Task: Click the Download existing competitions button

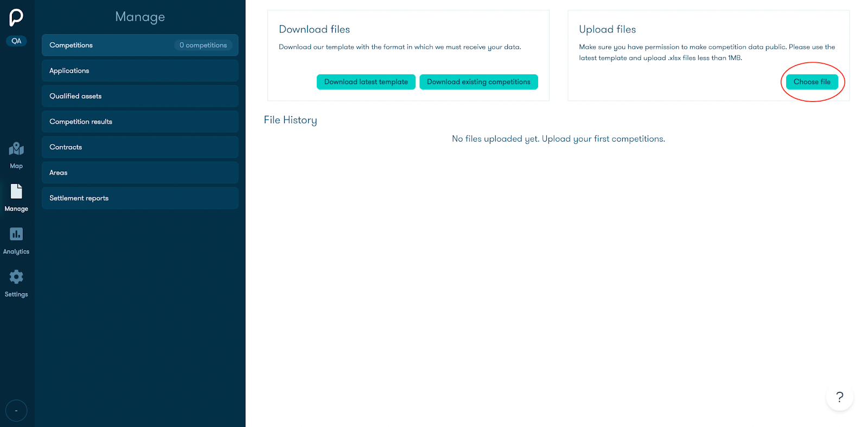Action: pos(478,82)
